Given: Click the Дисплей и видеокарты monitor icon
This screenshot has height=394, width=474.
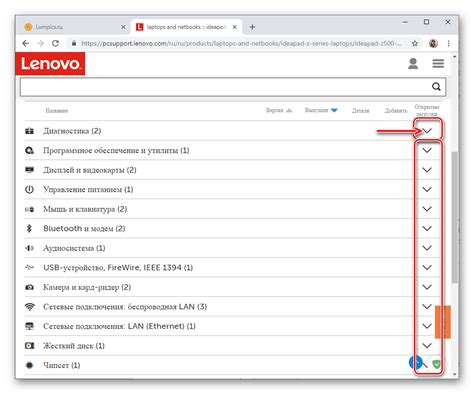Looking at the screenshot, I should (29, 170).
